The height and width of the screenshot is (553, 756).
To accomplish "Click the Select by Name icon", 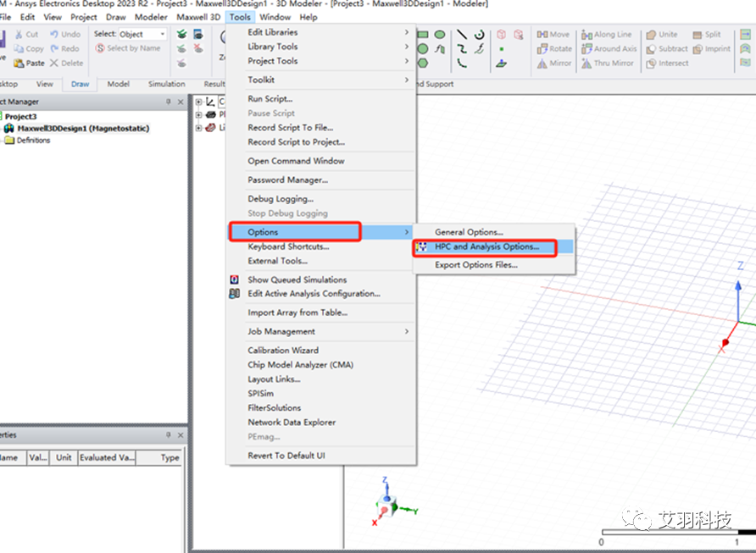I will tap(100, 48).
